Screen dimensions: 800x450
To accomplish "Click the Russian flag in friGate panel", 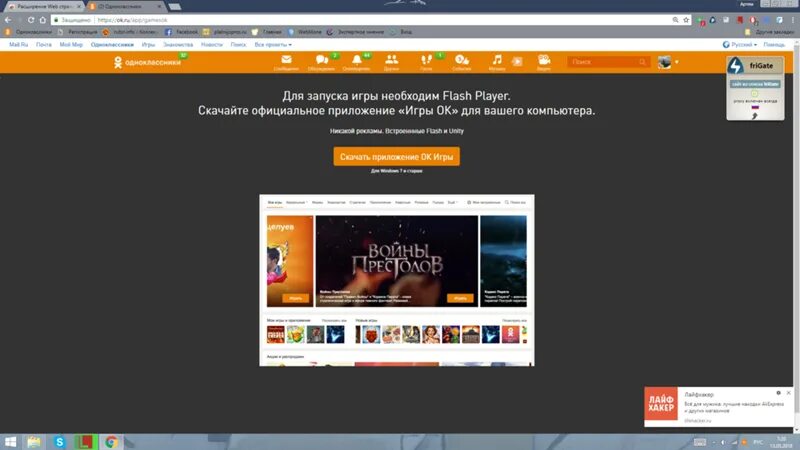I will tap(755, 107).
